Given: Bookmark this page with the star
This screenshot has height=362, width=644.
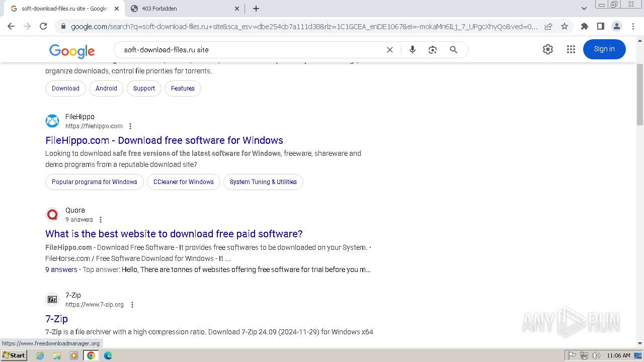Looking at the screenshot, I should click(565, 26).
